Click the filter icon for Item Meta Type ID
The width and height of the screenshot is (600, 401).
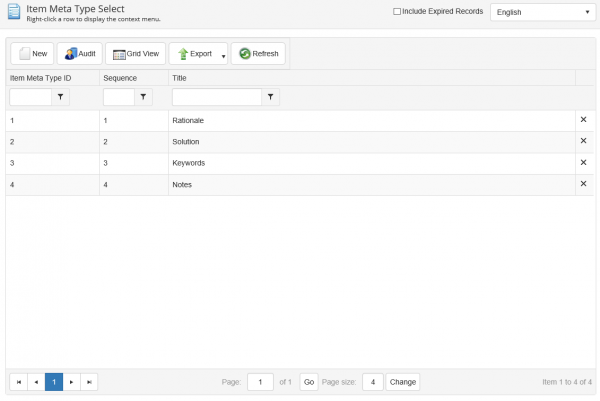coord(60,97)
